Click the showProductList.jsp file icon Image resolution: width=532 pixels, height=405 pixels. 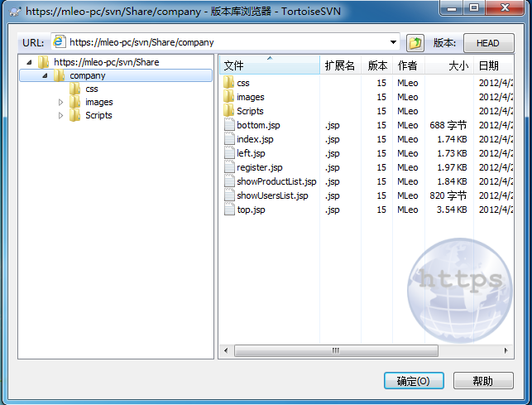(x=229, y=181)
